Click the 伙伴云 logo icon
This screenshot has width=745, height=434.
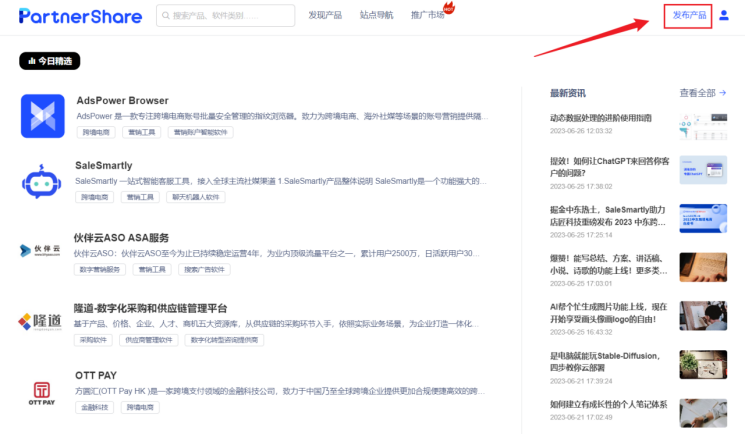40,250
